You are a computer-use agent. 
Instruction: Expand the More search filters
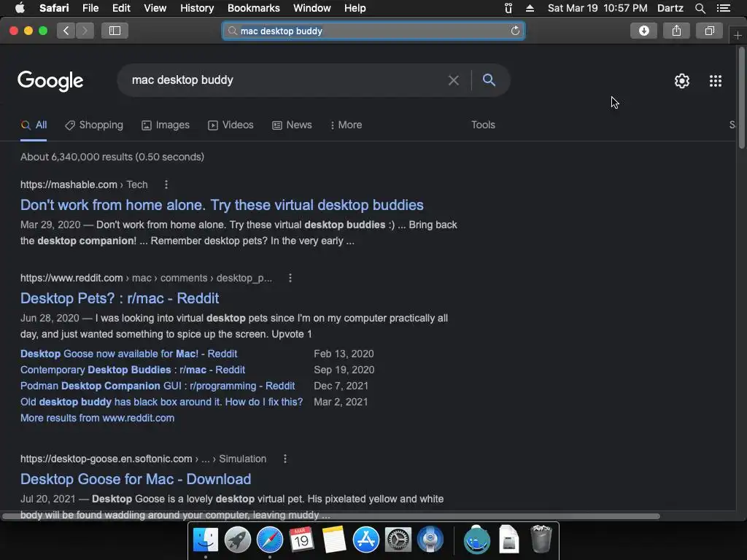[x=346, y=125]
